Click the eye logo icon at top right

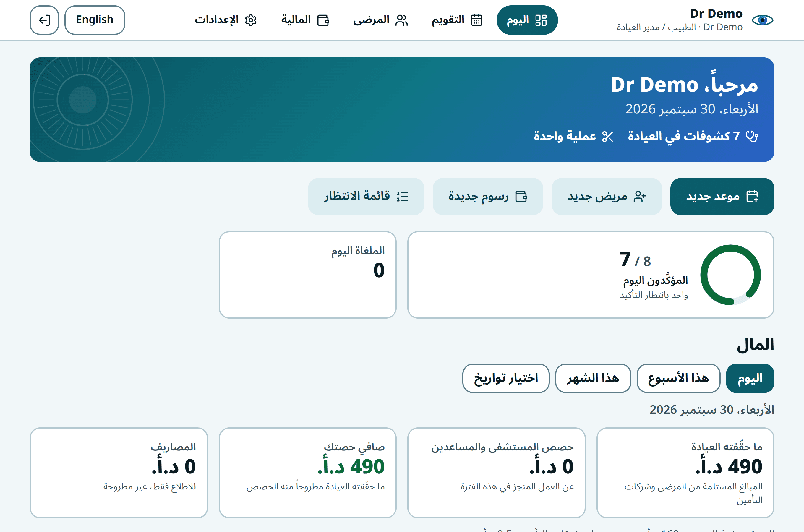coord(762,20)
